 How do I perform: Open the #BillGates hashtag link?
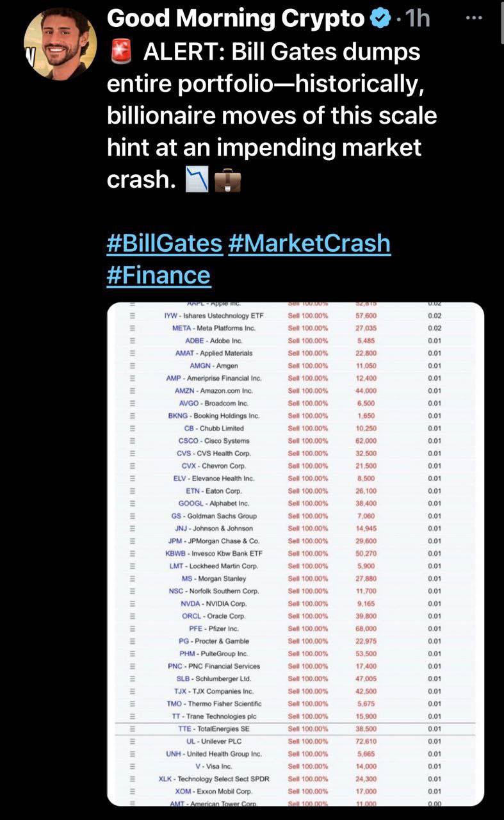click(165, 243)
